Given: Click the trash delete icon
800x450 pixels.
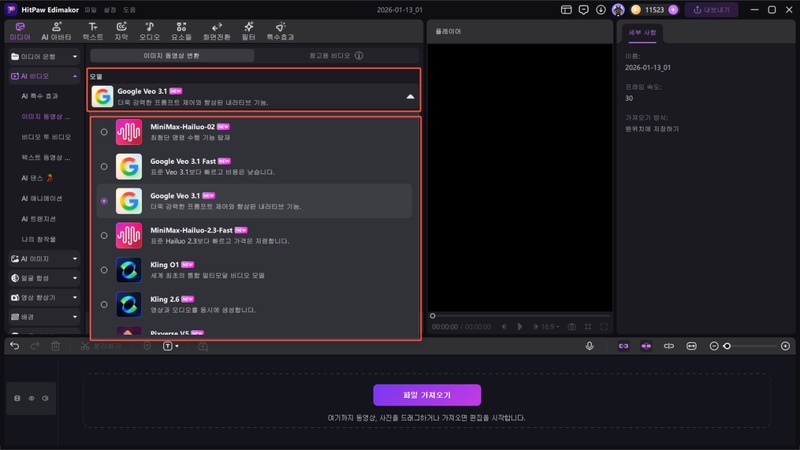Looking at the screenshot, I should pyautogui.click(x=56, y=346).
